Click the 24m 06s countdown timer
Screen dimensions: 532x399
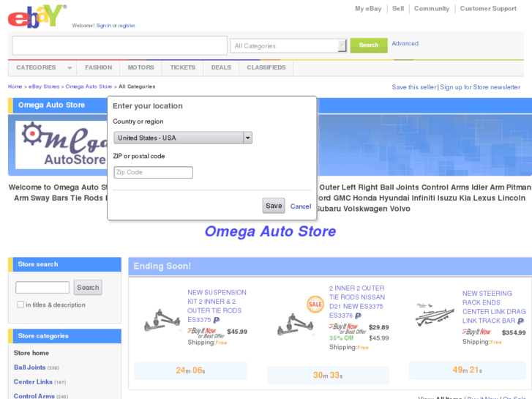190,370
